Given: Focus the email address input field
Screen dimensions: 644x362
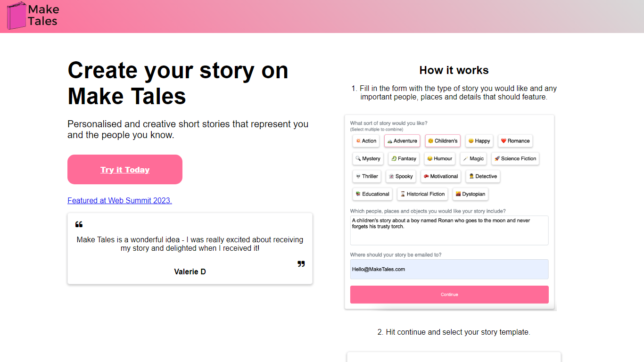Looking at the screenshot, I should coord(449,269).
